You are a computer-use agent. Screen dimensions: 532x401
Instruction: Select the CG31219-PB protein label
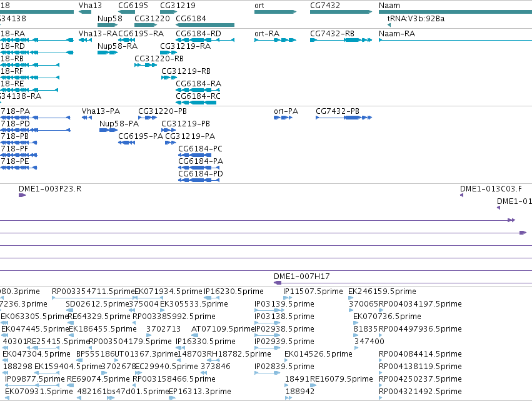coord(186,124)
